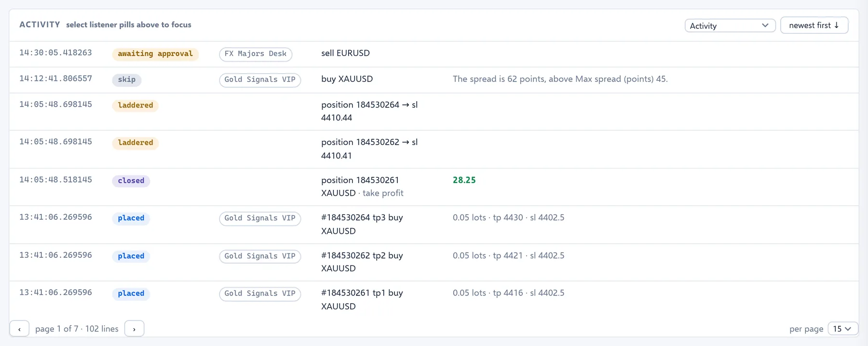Open the Activity filter dropdown
Image resolution: width=868 pixels, height=346 pixels.
730,26
